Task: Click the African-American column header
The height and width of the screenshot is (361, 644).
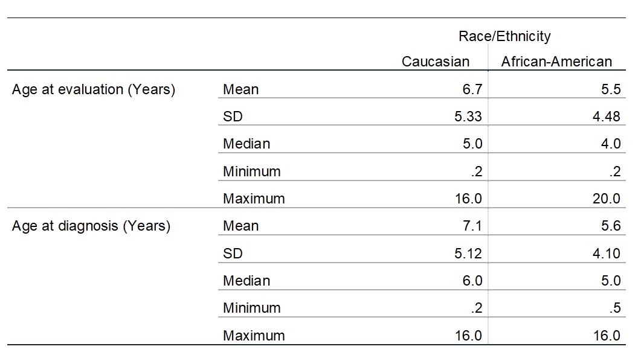Action: (556, 62)
